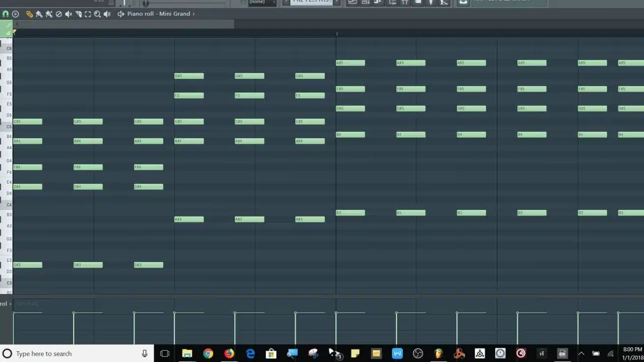Click the battery icon in system tray
644x362 pixels.
pos(596,354)
